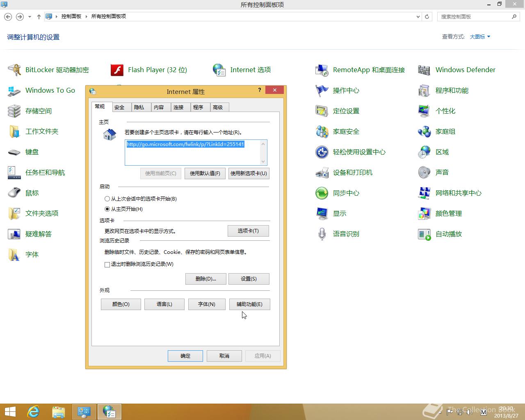The height and width of the screenshot is (420, 525).
Task: Click 字体(N) button in Internet 属性 dialog
Action: pos(207,304)
